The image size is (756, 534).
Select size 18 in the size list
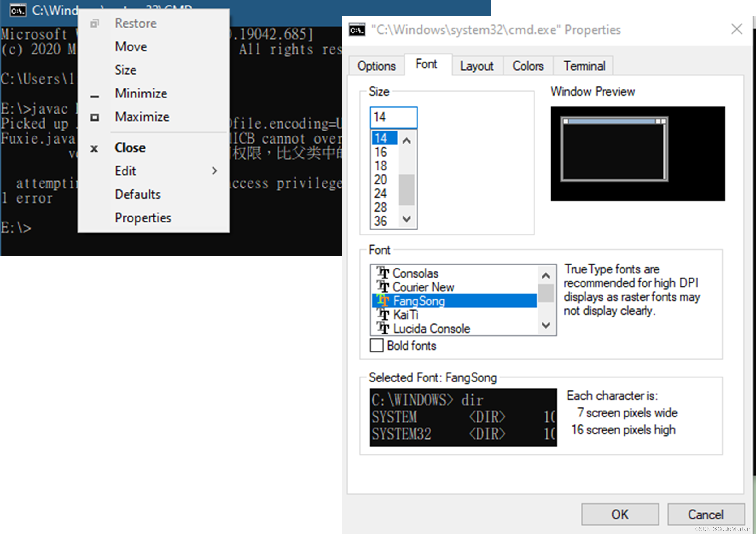(x=385, y=166)
